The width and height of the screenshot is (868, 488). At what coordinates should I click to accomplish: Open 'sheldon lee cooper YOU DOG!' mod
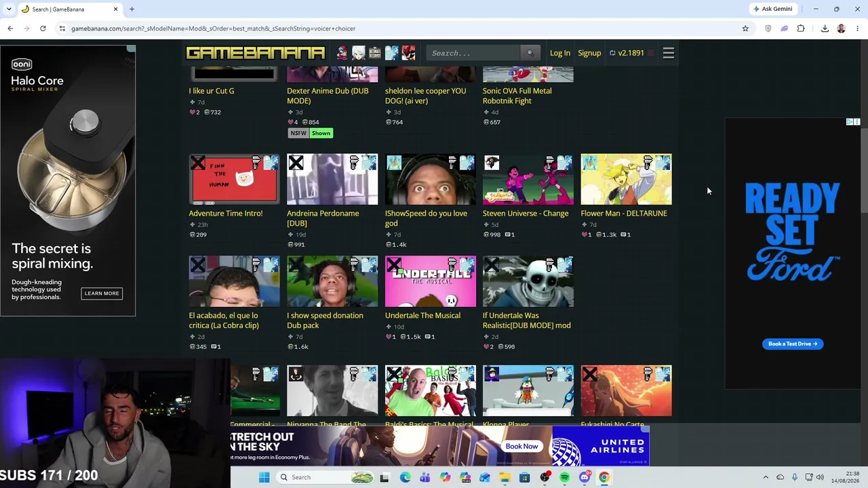(x=426, y=96)
